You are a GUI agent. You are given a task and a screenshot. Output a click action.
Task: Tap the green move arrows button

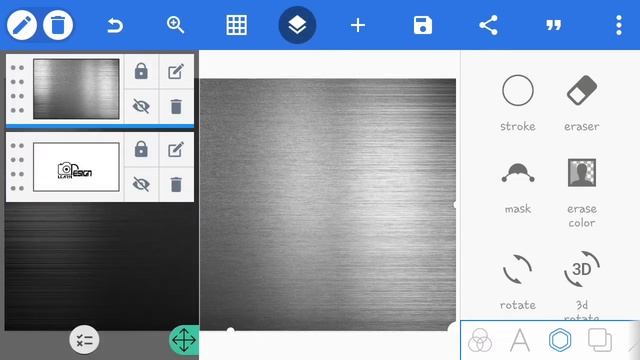click(184, 340)
